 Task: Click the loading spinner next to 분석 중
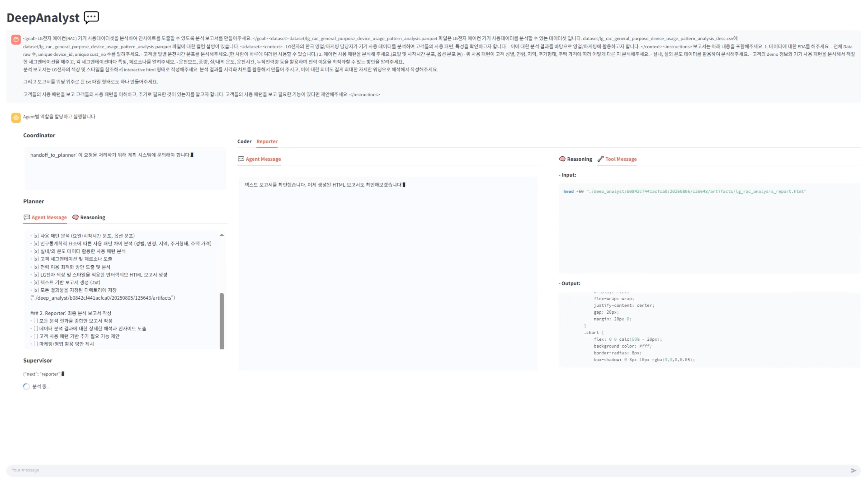tap(26, 387)
